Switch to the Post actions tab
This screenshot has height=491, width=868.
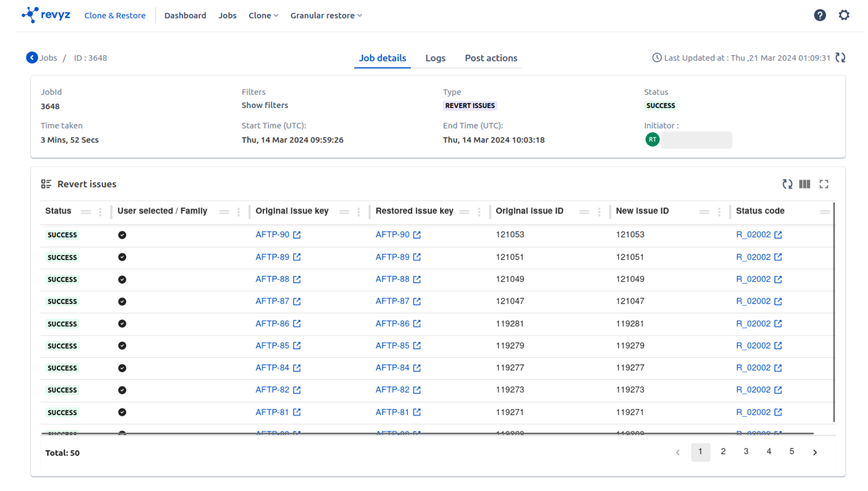pyautogui.click(x=491, y=58)
